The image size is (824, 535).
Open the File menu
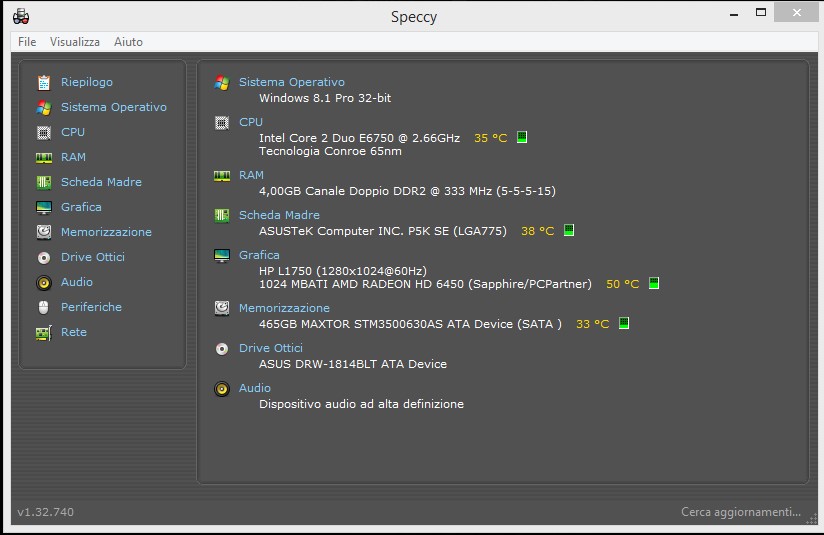point(27,42)
